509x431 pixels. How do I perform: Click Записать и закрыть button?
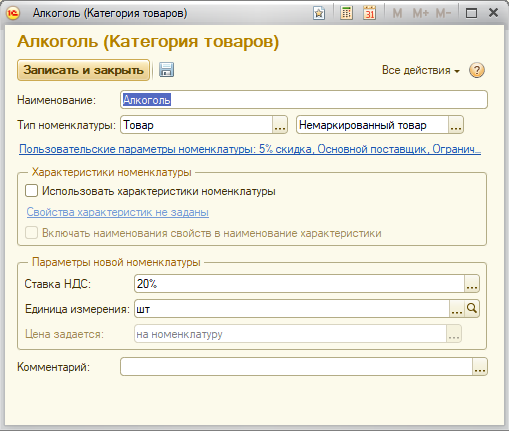coord(83,70)
